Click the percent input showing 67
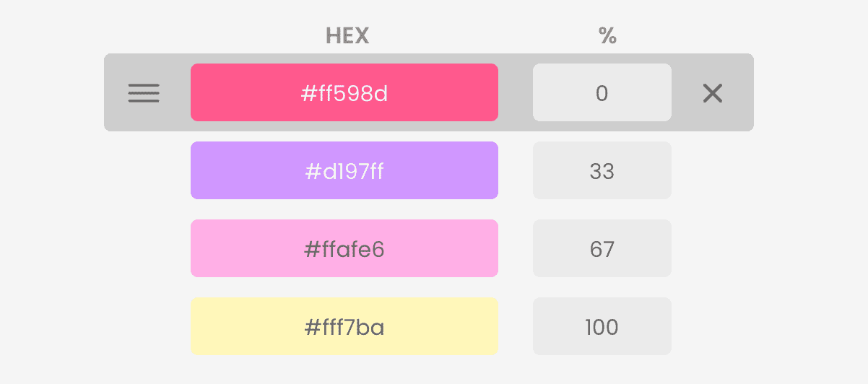868x384 pixels. coord(602,248)
